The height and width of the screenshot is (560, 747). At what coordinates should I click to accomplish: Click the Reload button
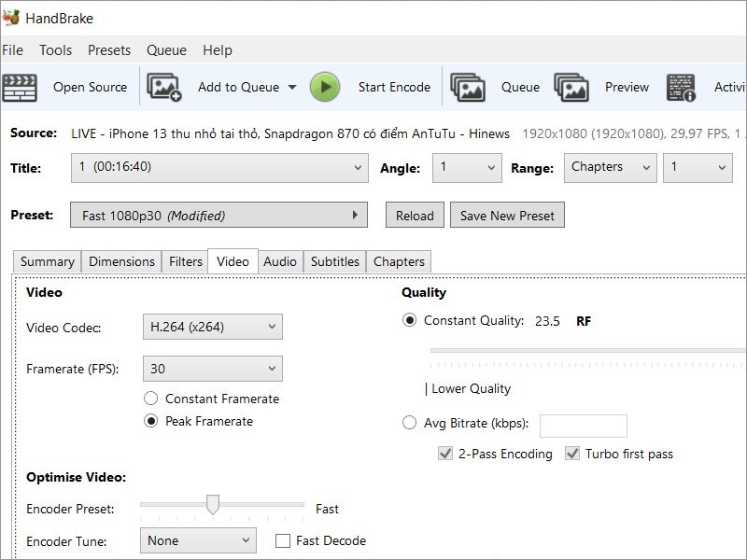coord(415,215)
